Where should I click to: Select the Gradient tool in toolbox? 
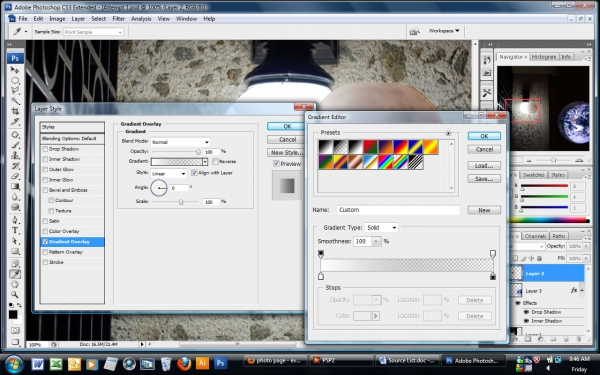15,186
